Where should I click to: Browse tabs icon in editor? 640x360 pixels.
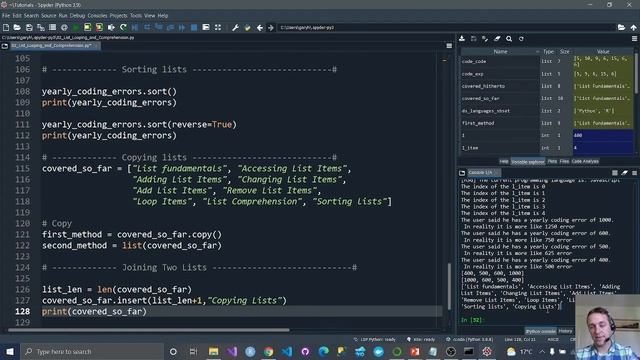pos(5,46)
